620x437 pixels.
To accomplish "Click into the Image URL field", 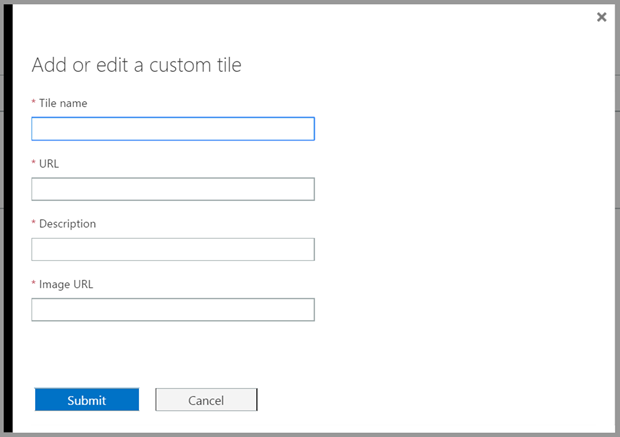I will coord(173,309).
